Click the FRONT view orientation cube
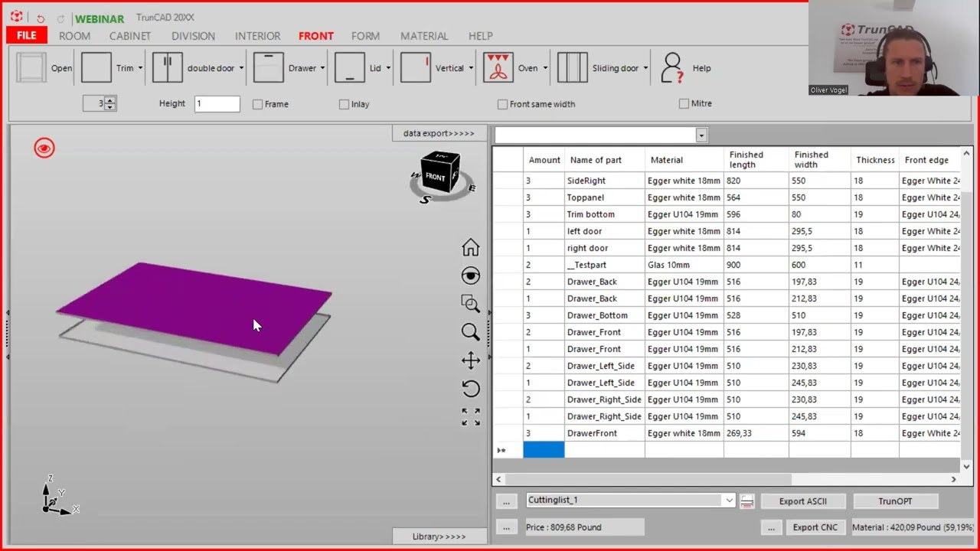 coord(440,174)
